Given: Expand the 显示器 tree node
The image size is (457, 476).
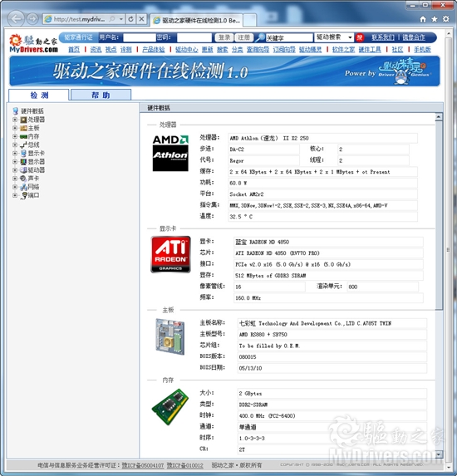Looking at the screenshot, I should click(15, 161).
